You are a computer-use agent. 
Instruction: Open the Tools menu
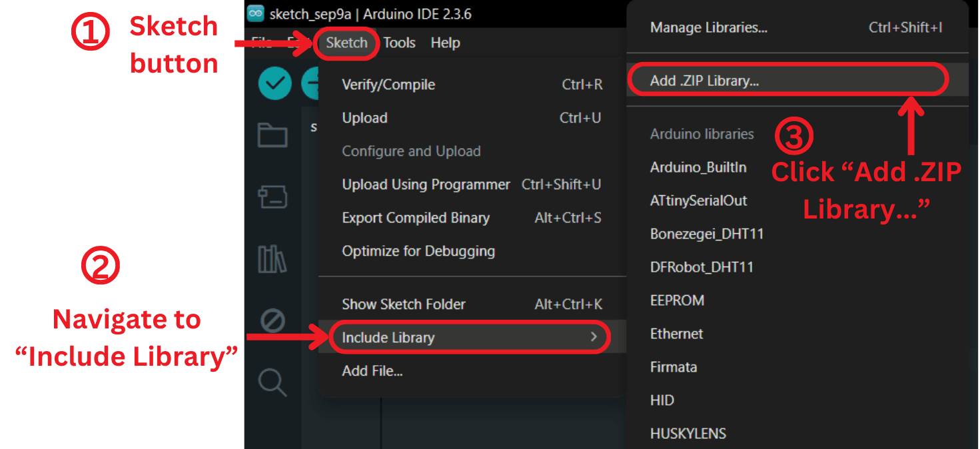pos(398,43)
